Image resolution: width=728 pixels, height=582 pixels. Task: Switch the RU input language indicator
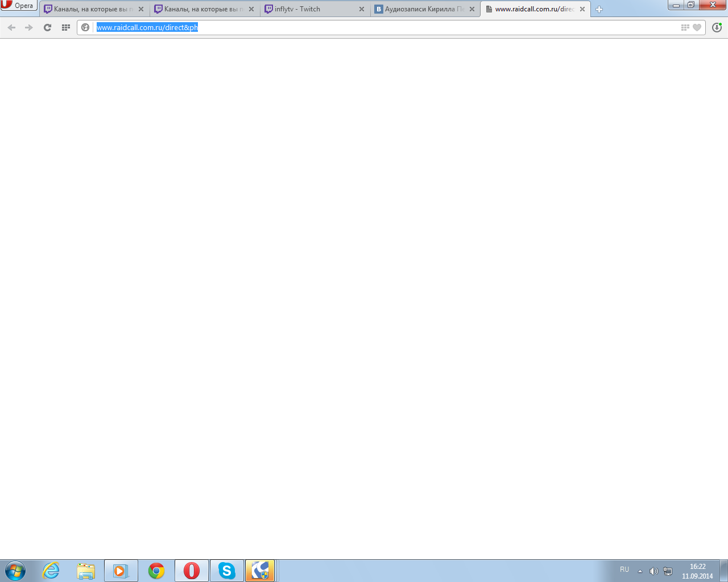tap(624, 569)
